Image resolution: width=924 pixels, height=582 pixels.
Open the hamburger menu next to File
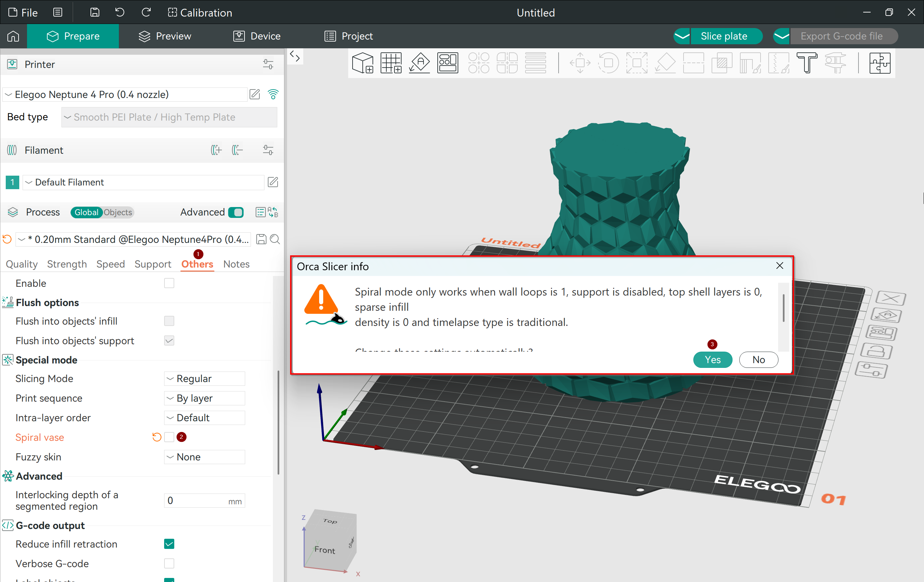tap(57, 13)
